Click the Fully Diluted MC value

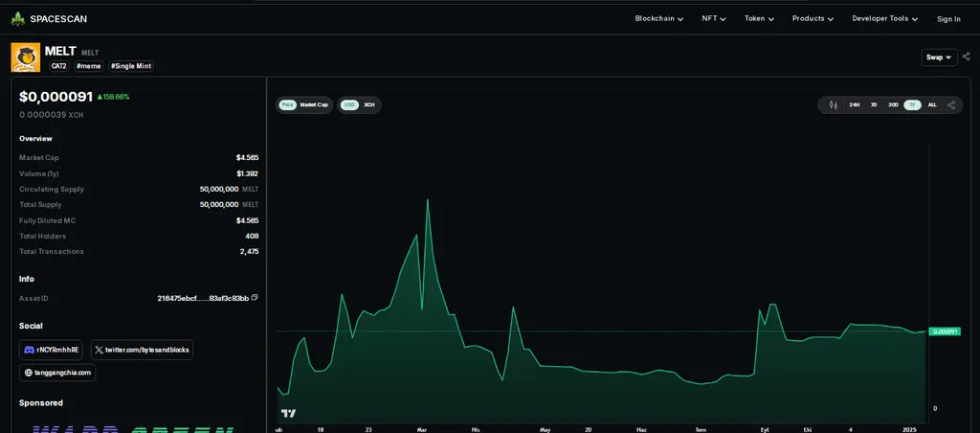(x=247, y=220)
